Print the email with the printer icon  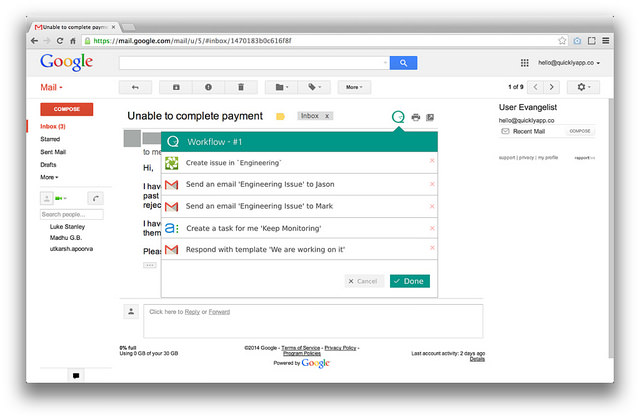click(x=416, y=117)
